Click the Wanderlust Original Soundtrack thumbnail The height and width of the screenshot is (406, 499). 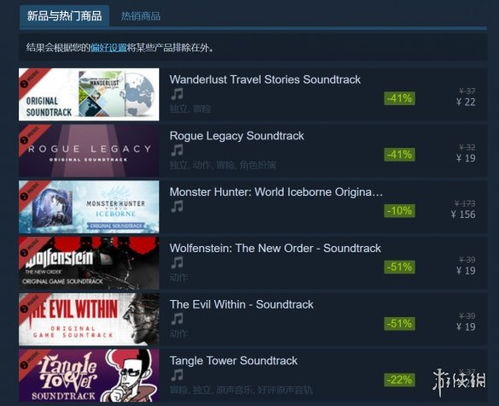(x=89, y=94)
